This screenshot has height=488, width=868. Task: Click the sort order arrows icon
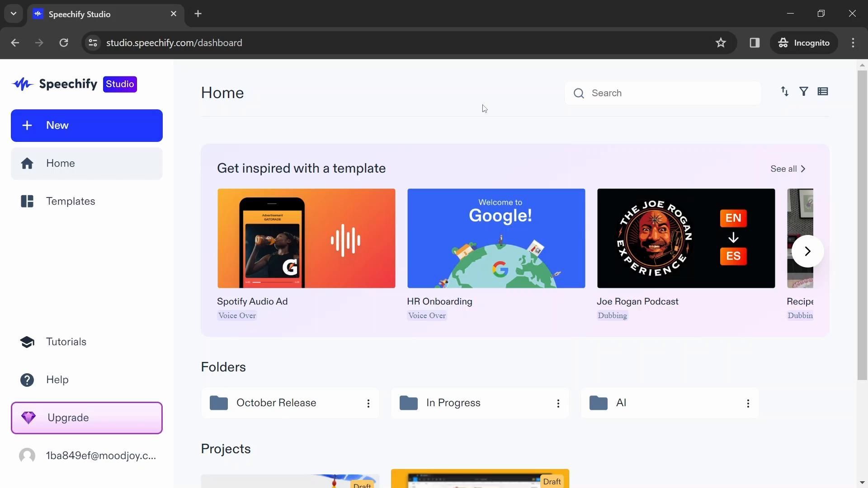[785, 92]
